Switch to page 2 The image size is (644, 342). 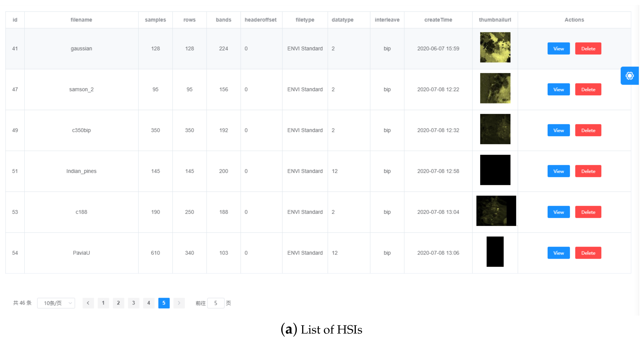(119, 303)
